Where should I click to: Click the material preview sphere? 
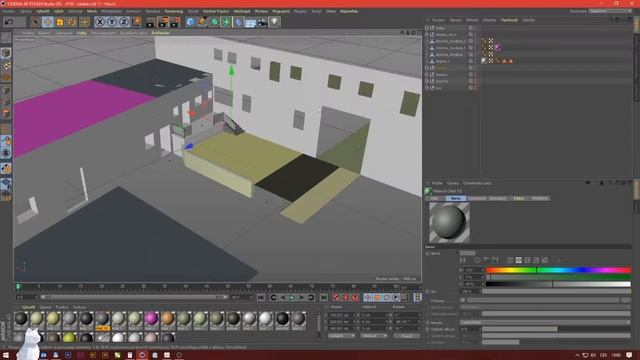tap(449, 222)
